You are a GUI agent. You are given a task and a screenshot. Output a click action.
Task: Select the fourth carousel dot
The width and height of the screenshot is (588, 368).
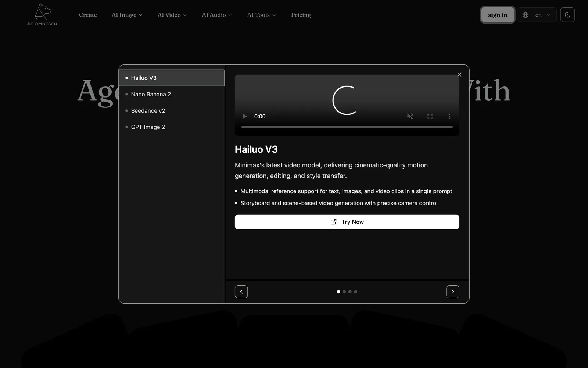[356, 292]
